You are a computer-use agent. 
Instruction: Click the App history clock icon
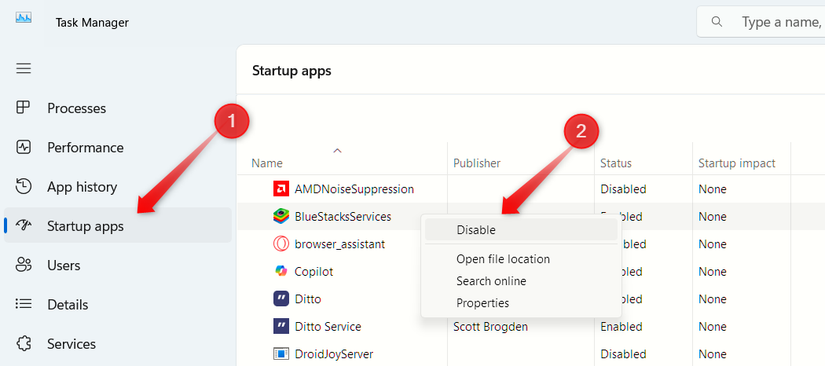point(24,187)
